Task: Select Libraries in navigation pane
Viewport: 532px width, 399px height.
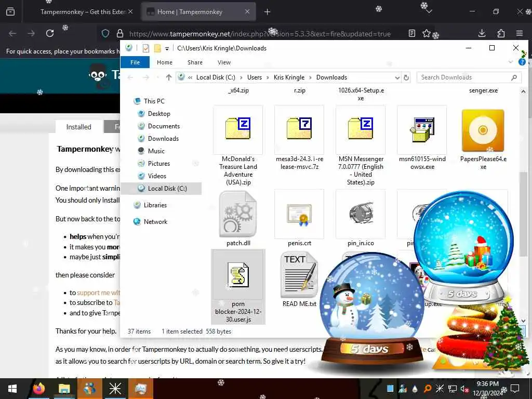Action: click(155, 205)
